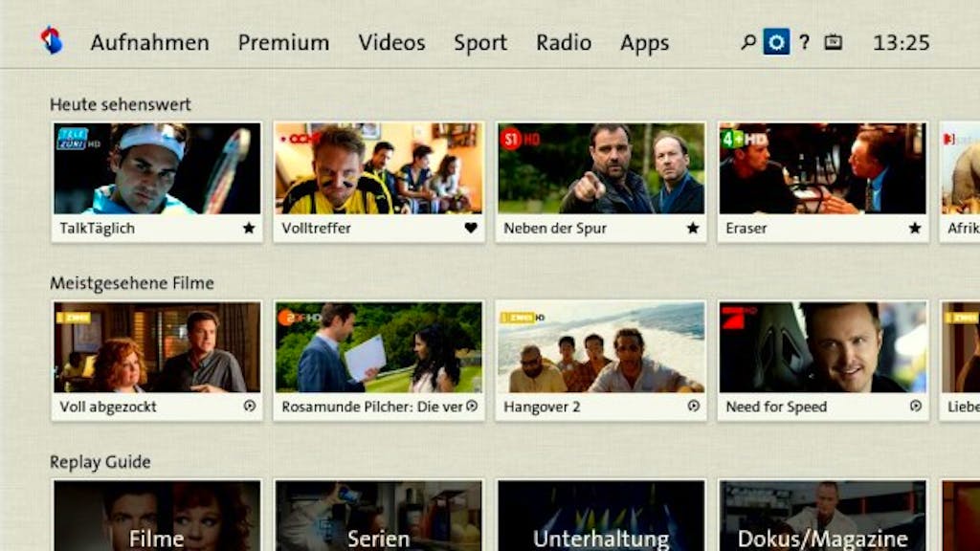Open the search magnifier icon
The width and height of the screenshot is (980, 551).
coord(748,42)
